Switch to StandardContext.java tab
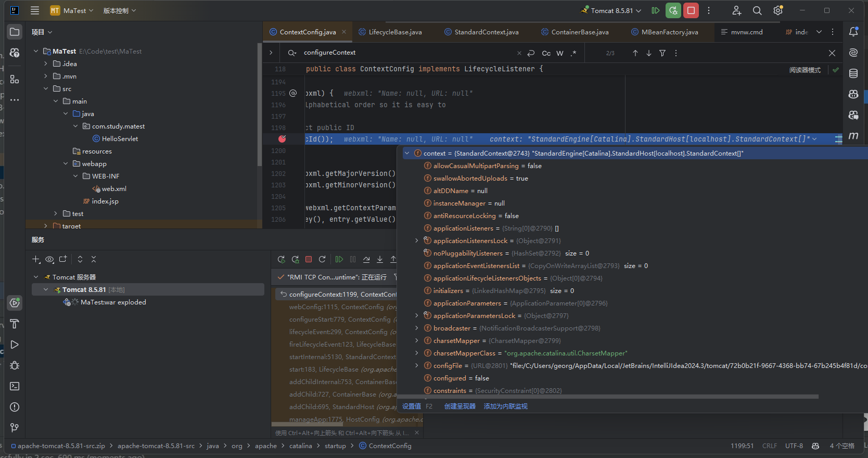This screenshot has height=458, width=868. pos(481,32)
